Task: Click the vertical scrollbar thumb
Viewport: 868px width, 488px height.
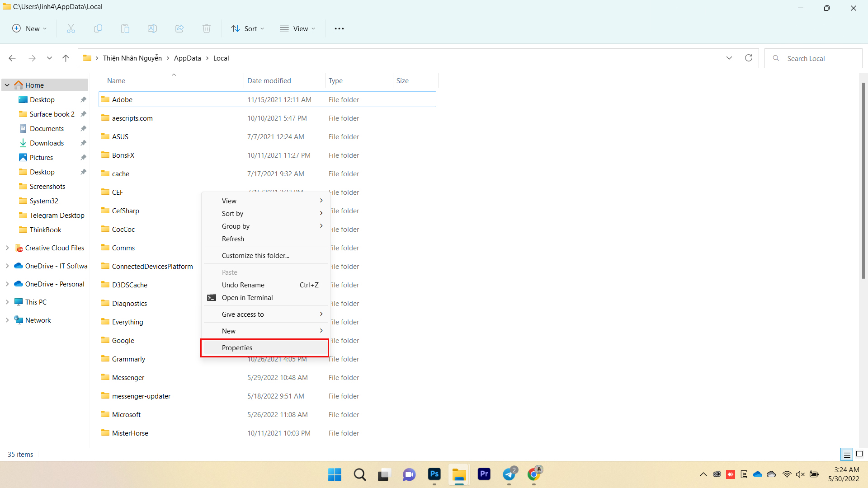Action: tap(863, 181)
